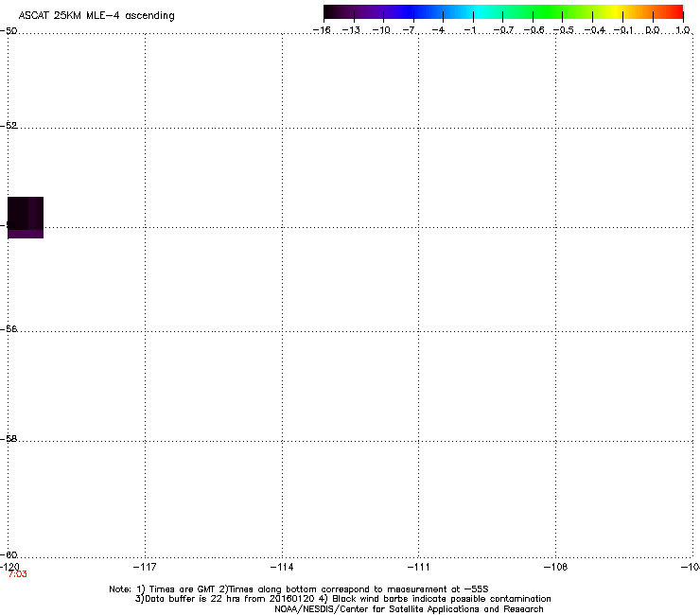Click the red '7:03' time label
The width and height of the screenshot is (700, 615).
pos(17,574)
